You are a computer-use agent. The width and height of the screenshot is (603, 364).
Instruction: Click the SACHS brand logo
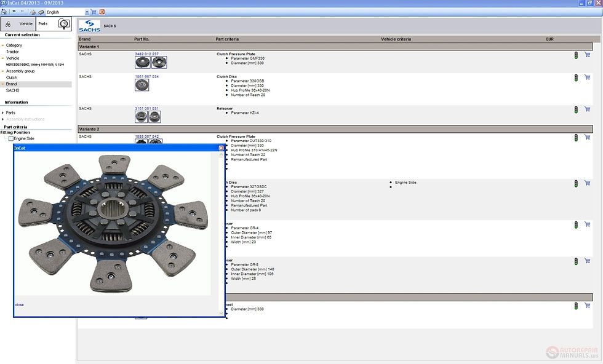[x=90, y=26]
